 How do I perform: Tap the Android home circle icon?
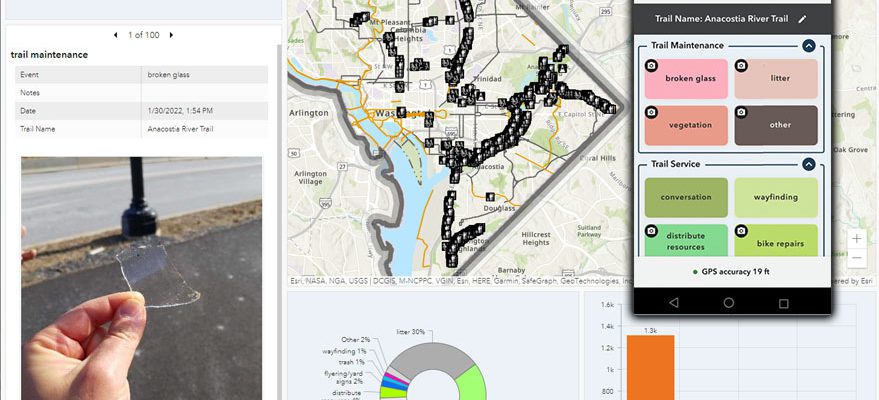[729, 303]
